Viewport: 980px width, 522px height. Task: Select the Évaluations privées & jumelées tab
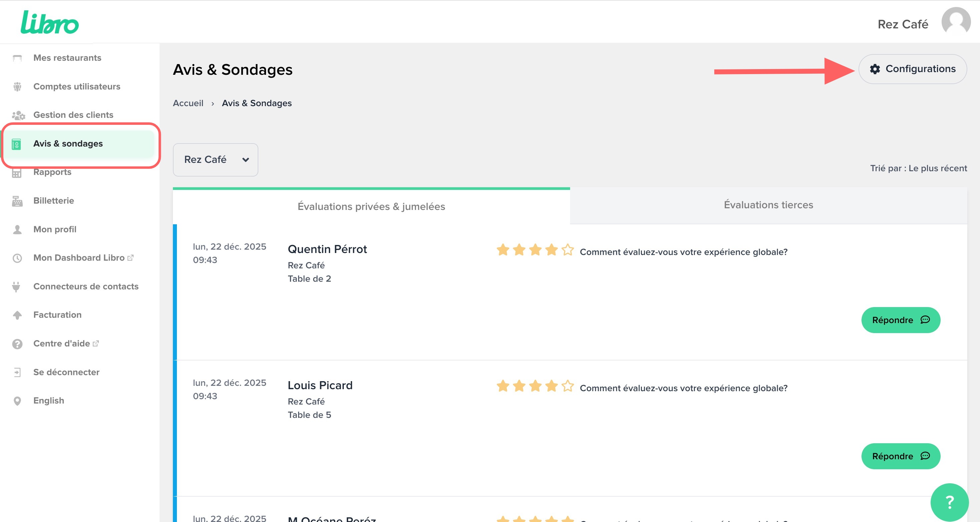coord(371,206)
